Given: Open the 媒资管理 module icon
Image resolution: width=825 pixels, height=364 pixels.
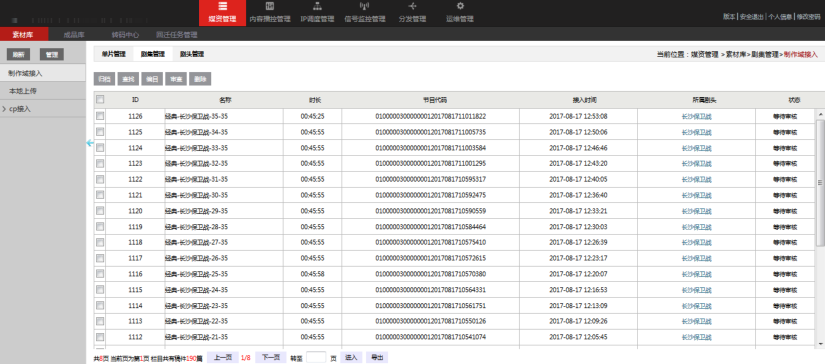Looking at the screenshot, I should (x=223, y=7).
